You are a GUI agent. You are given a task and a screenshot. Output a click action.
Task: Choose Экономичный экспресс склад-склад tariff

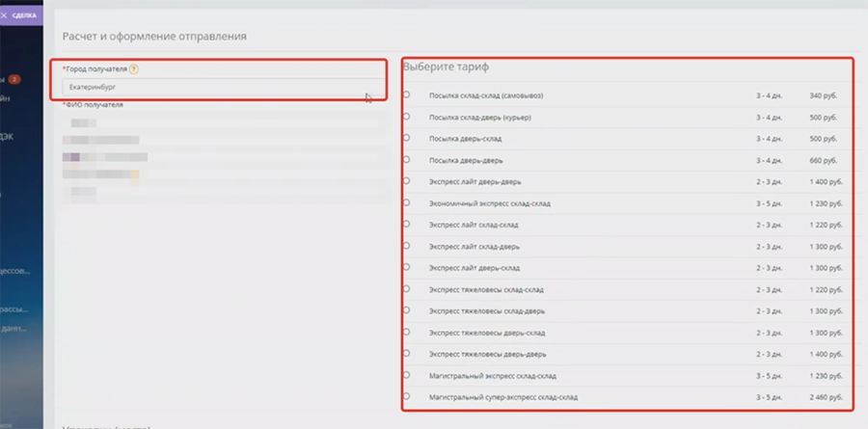click(406, 202)
